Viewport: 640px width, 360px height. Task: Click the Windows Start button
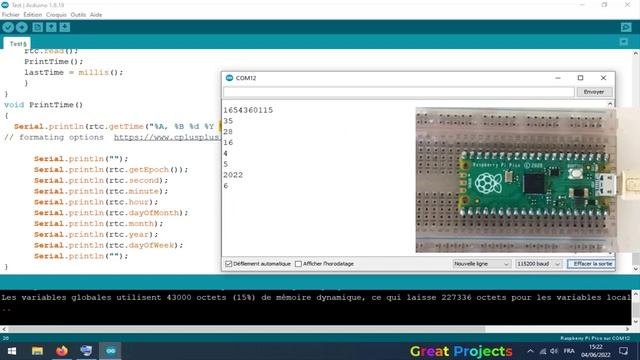click(x=12, y=351)
